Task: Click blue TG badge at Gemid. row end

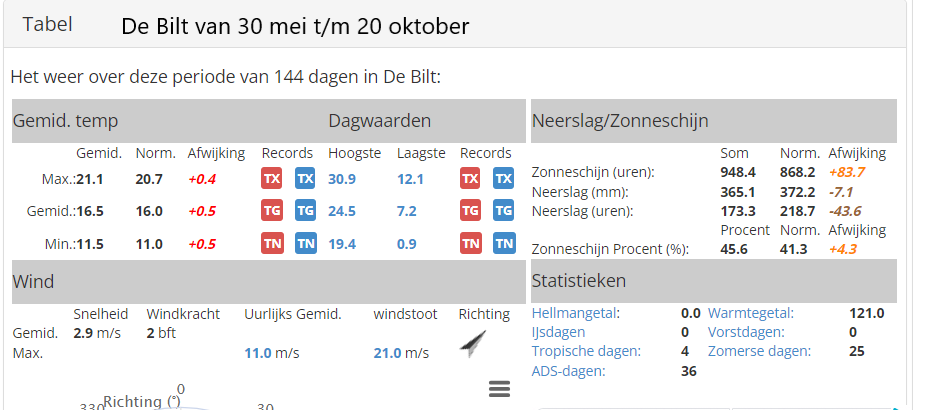Action: (504, 211)
